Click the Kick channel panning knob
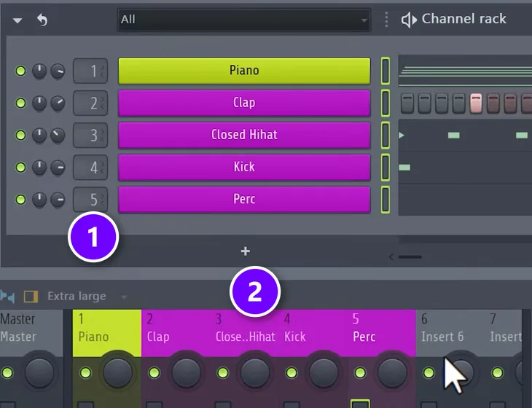Image resolution: width=532 pixels, height=408 pixels. (x=39, y=167)
